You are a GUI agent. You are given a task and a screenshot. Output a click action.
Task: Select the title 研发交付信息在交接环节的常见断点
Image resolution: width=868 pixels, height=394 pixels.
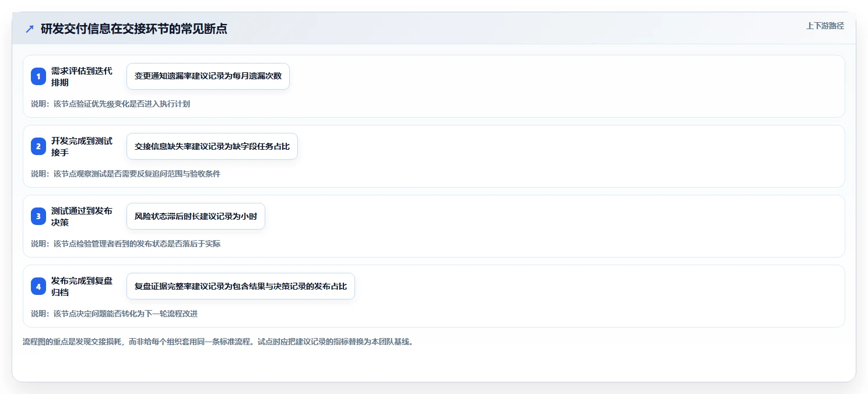(134, 29)
